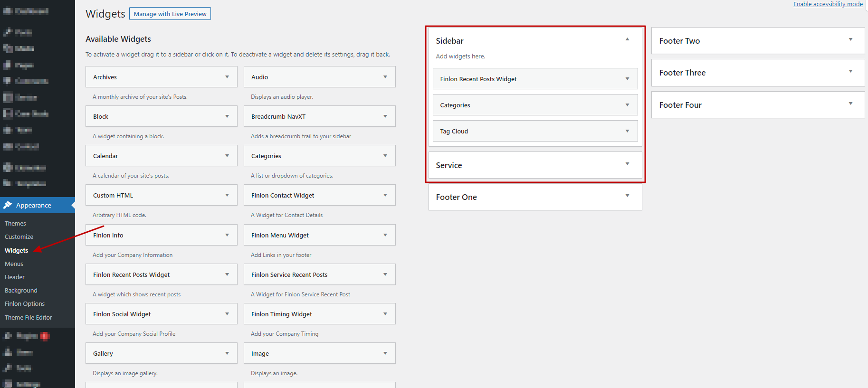Open Finlon Options in the admin menu

tap(25, 303)
